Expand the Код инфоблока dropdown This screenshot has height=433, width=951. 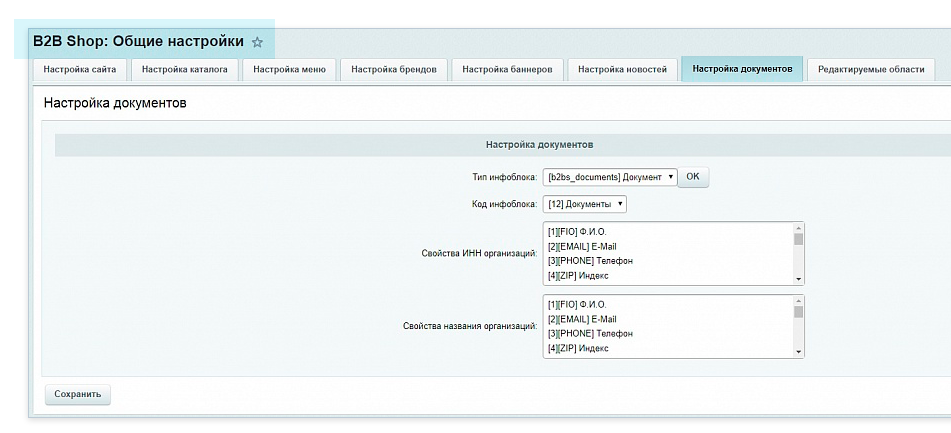pyautogui.click(x=584, y=204)
